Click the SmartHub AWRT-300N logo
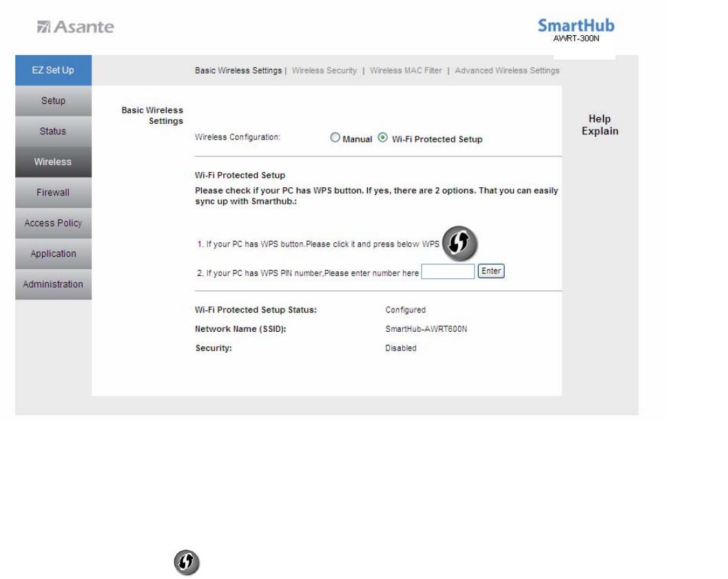Viewport: 728px width, 579px height. pyautogui.click(x=576, y=30)
